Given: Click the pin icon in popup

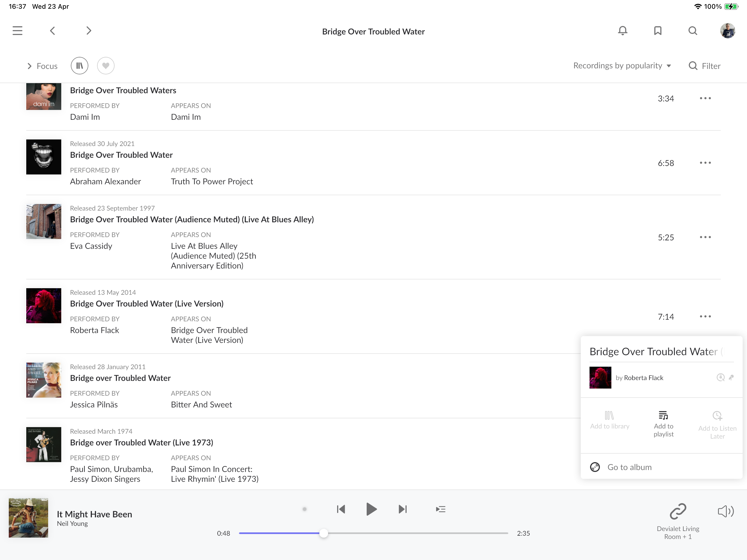Looking at the screenshot, I should [731, 378].
